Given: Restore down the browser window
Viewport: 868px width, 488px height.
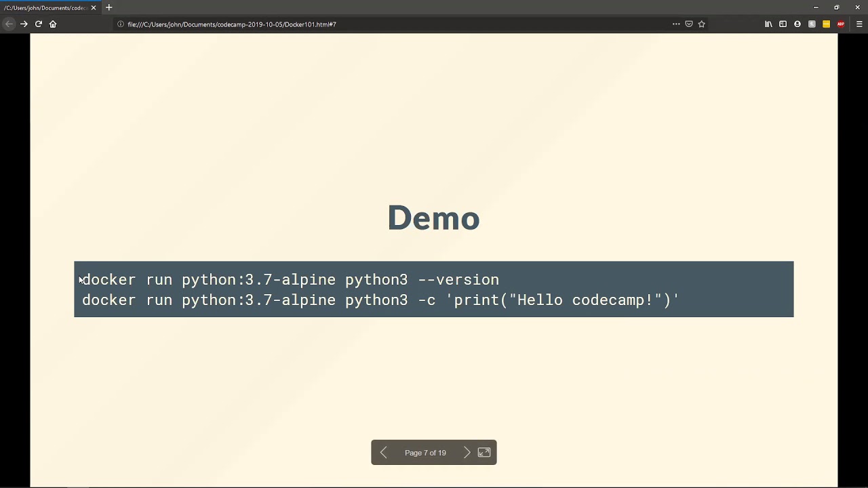Looking at the screenshot, I should point(837,7).
